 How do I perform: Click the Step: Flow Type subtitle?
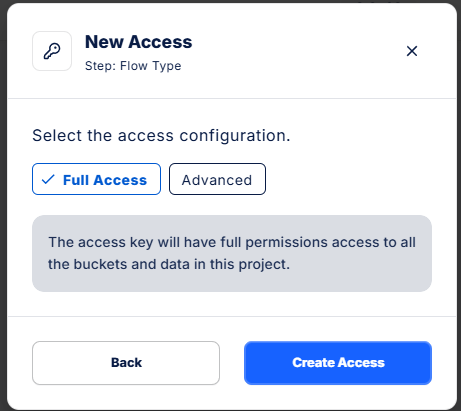point(133,66)
